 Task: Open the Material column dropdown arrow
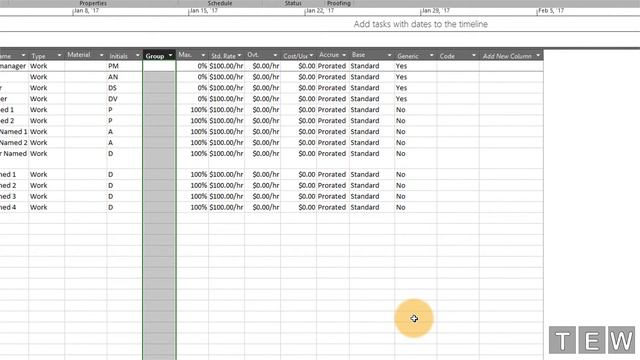[102, 55]
